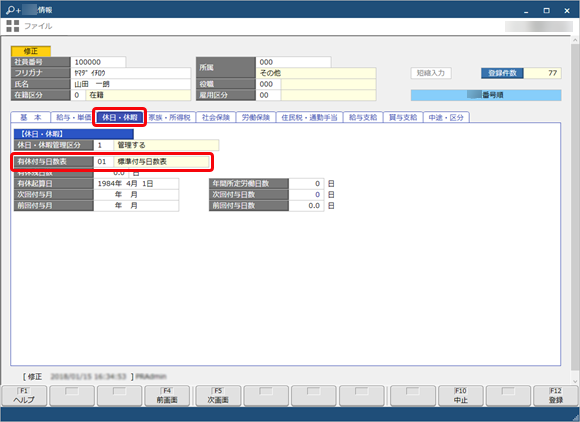Open the 住民税・通勤手当 tab
The image size is (580, 422).
[x=310, y=117]
